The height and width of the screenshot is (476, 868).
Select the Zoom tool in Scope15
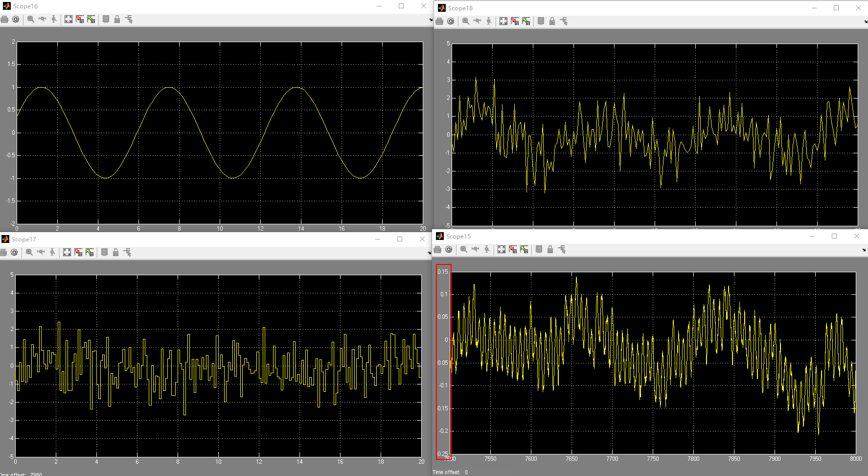click(464, 249)
